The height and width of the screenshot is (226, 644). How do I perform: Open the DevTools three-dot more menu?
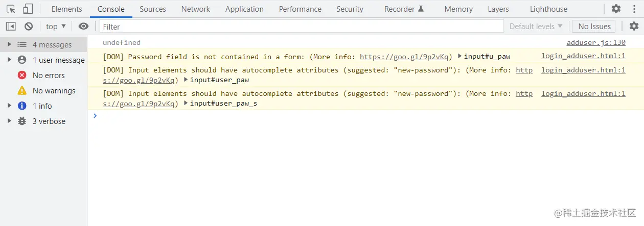tap(634, 9)
